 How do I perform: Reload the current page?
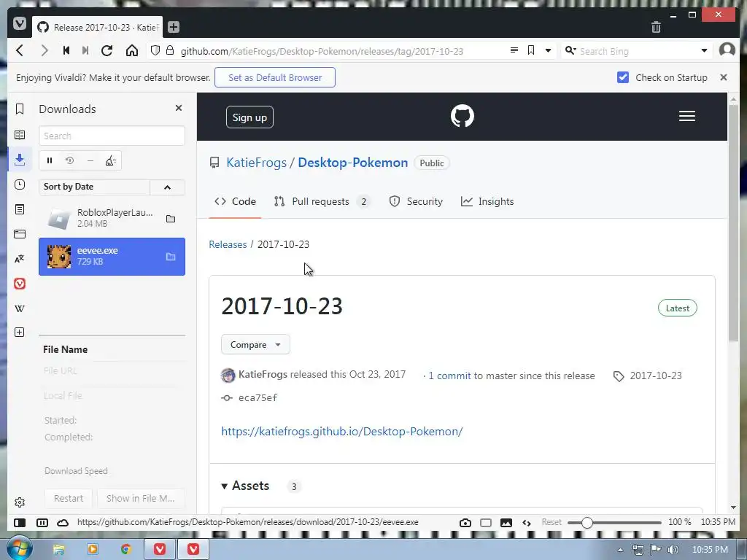[107, 50]
